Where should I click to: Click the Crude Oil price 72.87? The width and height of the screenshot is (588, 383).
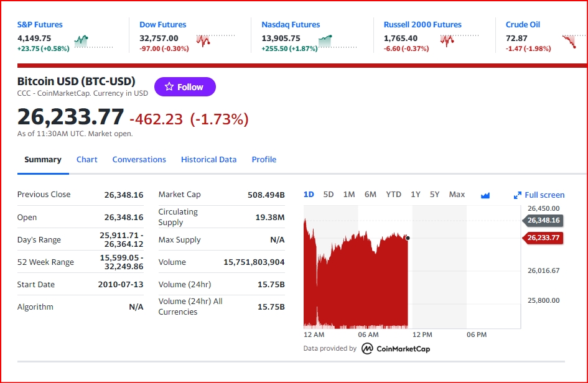click(516, 38)
